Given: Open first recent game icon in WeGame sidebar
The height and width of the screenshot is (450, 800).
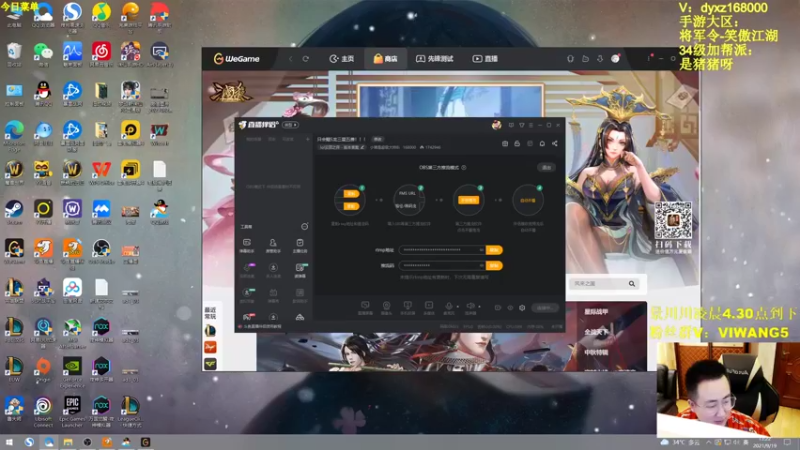Looking at the screenshot, I should [x=210, y=331].
